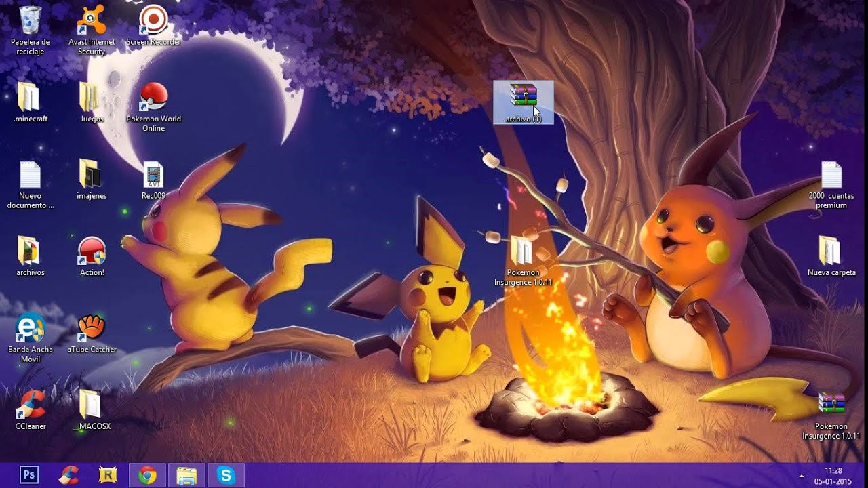Screen dimensions: 868x488
Task: Select the Pokemon Insurgence 1.0.11 folder by the campfire
Action: coord(523,261)
